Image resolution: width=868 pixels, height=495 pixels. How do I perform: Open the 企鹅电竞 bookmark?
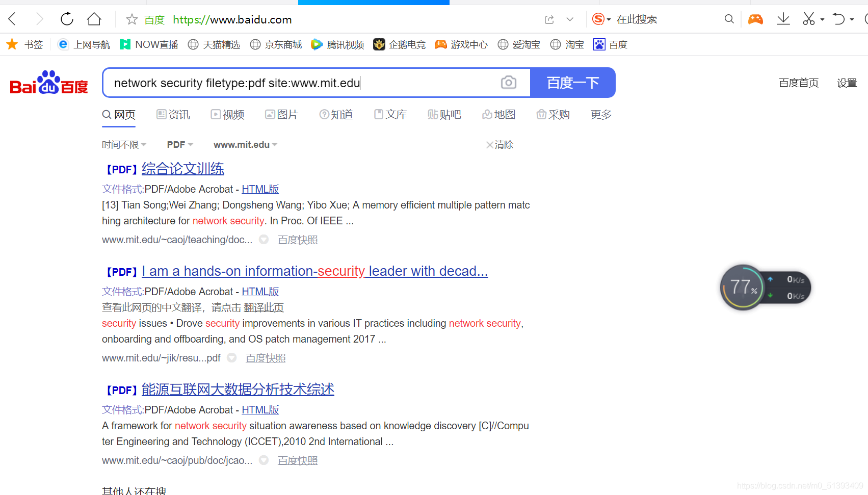399,45
